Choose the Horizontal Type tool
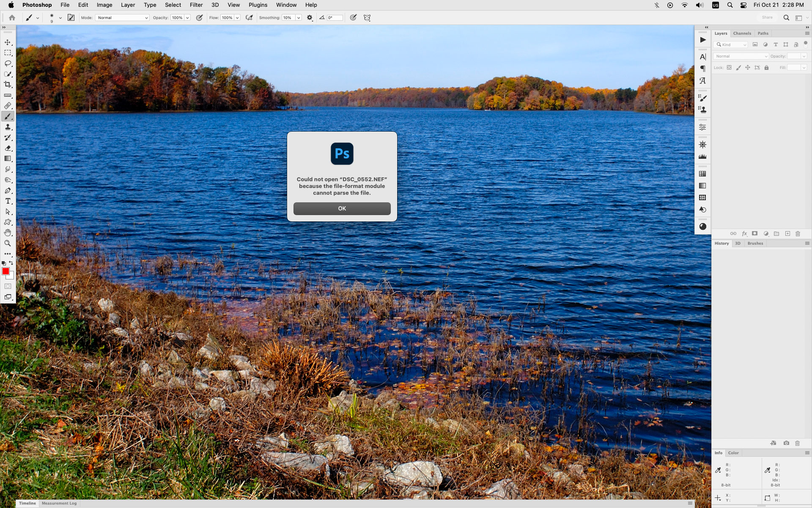This screenshot has height=508, width=812. (8, 201)
